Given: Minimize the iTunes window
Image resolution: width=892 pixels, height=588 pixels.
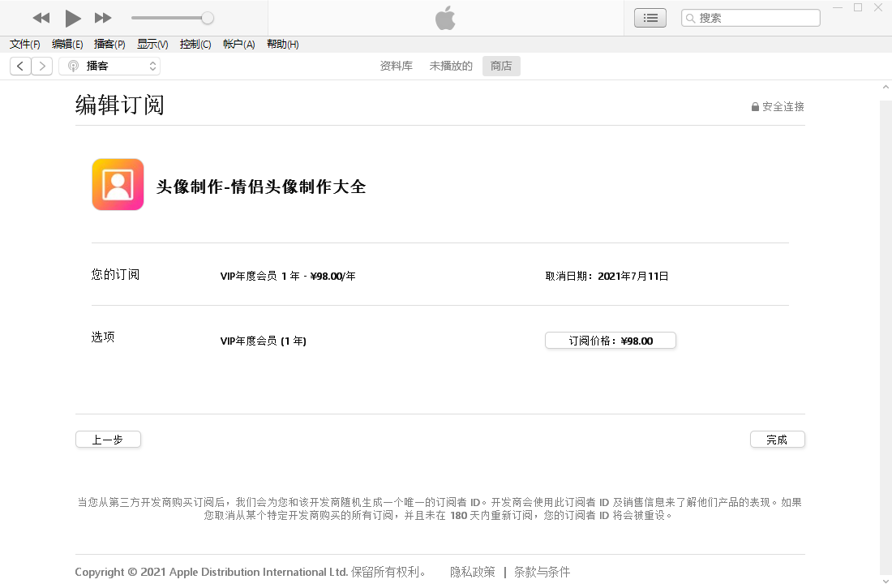Looking at the screenshot, I should (838, 8).
